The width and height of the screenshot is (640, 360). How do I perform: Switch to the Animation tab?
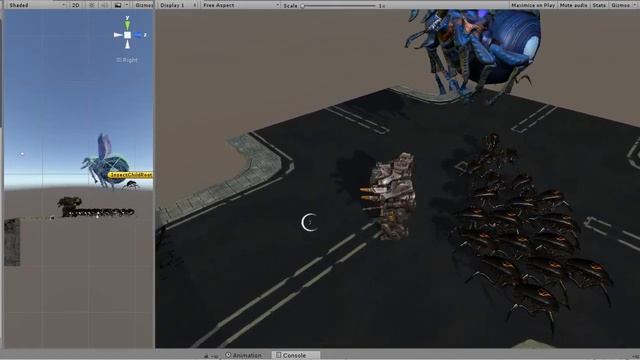243,356
